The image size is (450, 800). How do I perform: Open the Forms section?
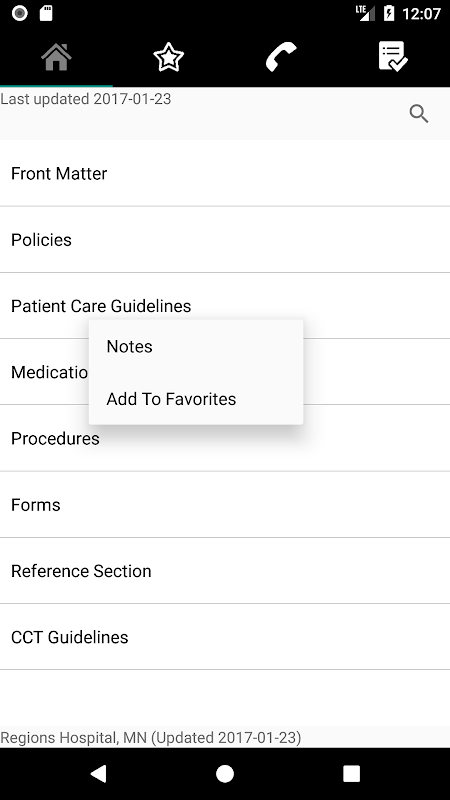[x=225, y=505]
